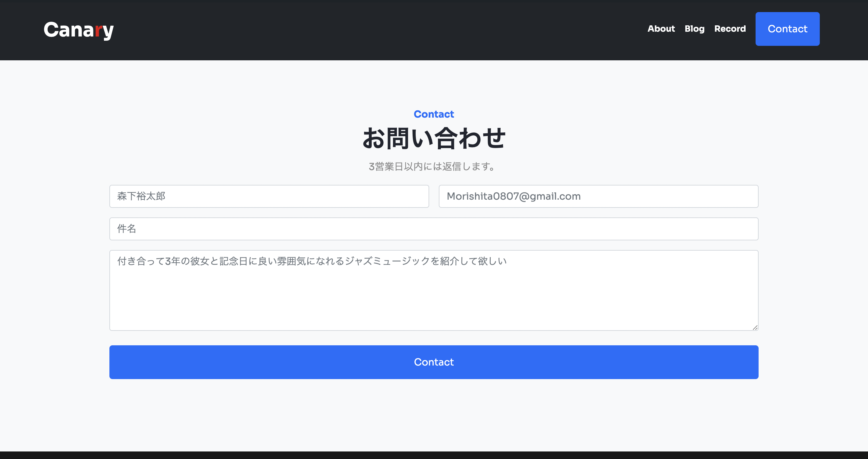Click the email field with Morishita0807@gmail.com
Viewport: 868px width, 459px height.
[599, 196]
